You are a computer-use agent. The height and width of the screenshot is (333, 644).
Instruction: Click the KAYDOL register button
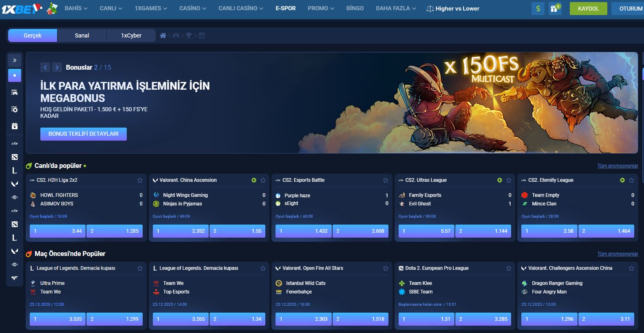tap(588, 9)
